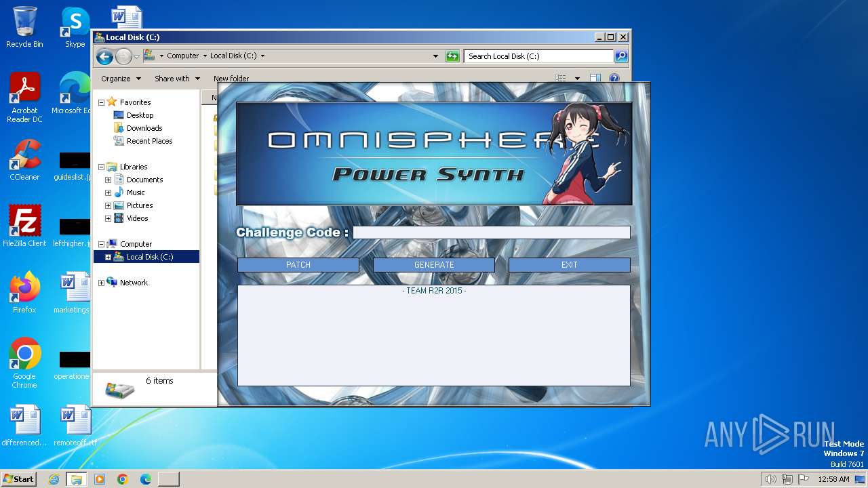Open Google Chrome desktop shortcut

point(24,363)
